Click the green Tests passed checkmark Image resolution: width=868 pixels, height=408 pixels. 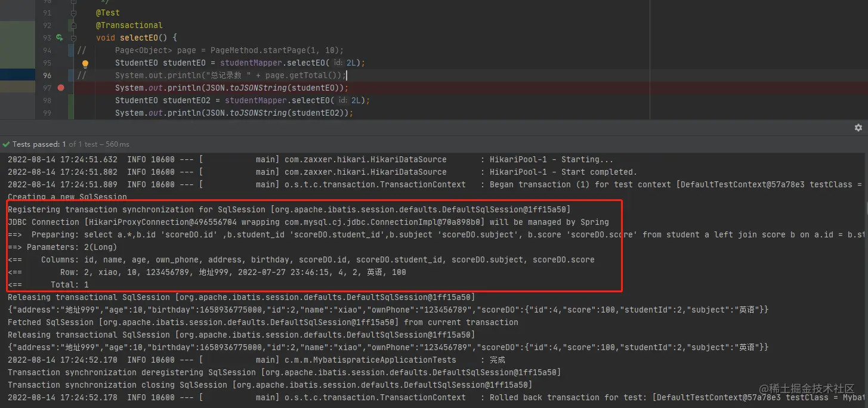tap(7, 144)
